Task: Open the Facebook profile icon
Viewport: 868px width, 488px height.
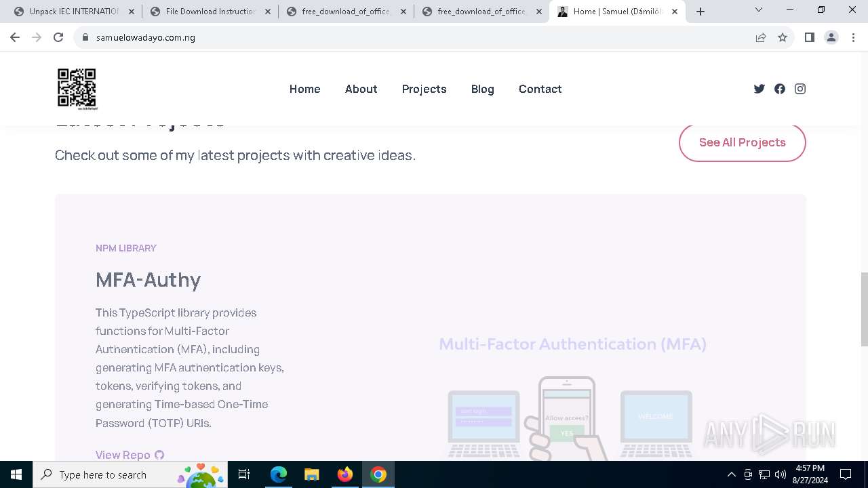Action: point(780,89)
